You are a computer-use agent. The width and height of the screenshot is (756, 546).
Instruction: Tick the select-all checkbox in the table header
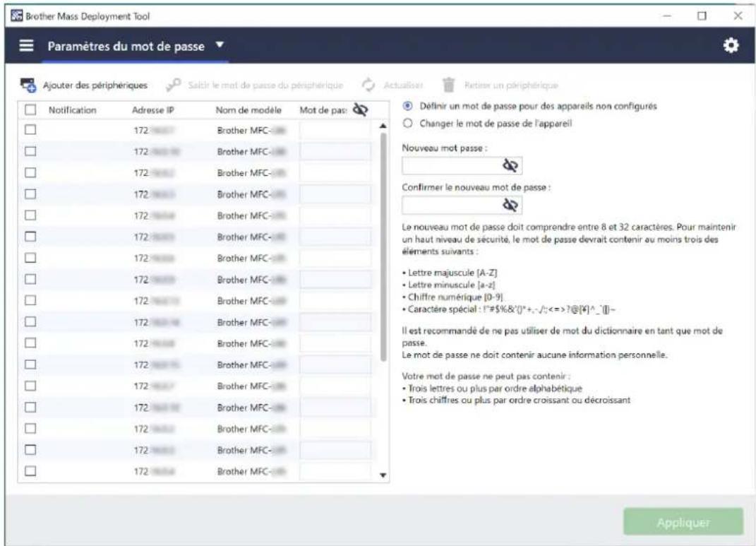coord(30,110)
